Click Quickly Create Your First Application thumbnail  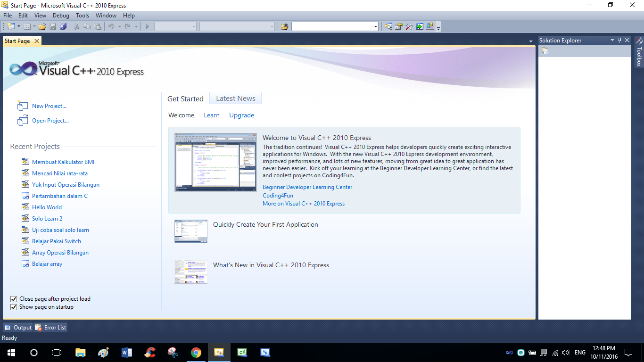(190, 231)
